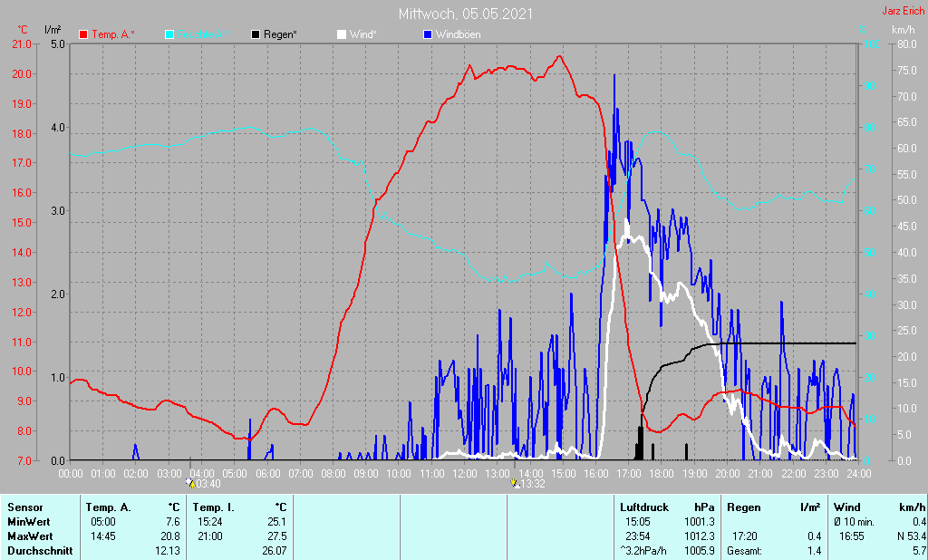Click the '80.0' km/h axis value

click(906, 44)
